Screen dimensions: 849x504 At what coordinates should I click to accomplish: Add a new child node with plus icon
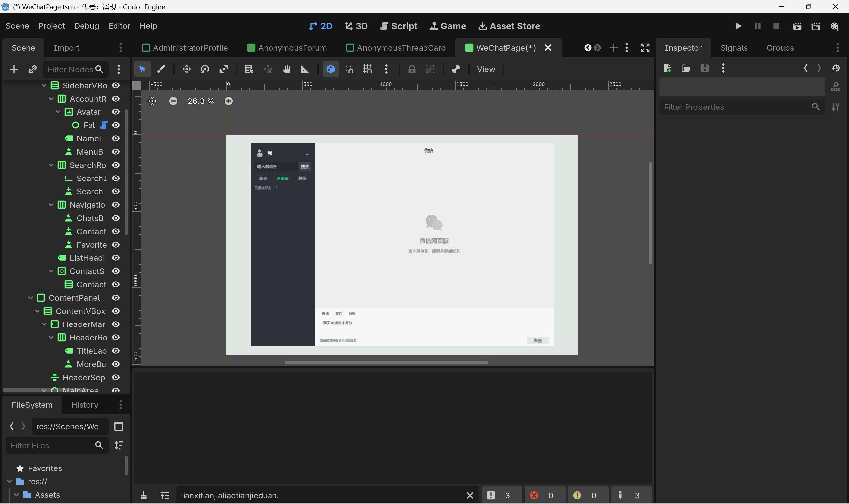point(14,70)
